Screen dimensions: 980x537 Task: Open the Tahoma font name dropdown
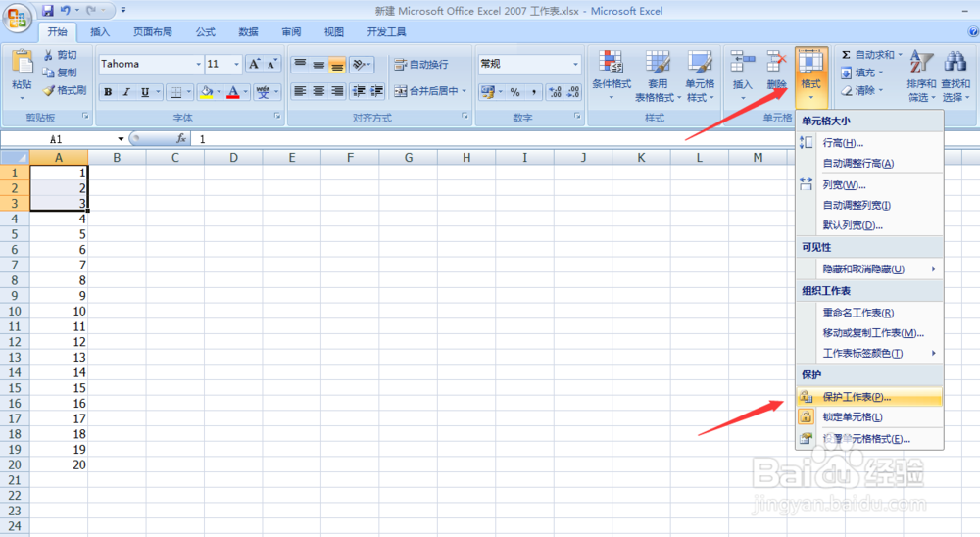(x=199, y=64)
